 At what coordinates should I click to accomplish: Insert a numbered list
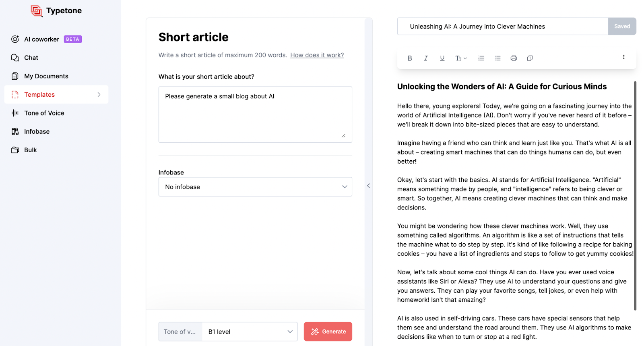[481, 58]
